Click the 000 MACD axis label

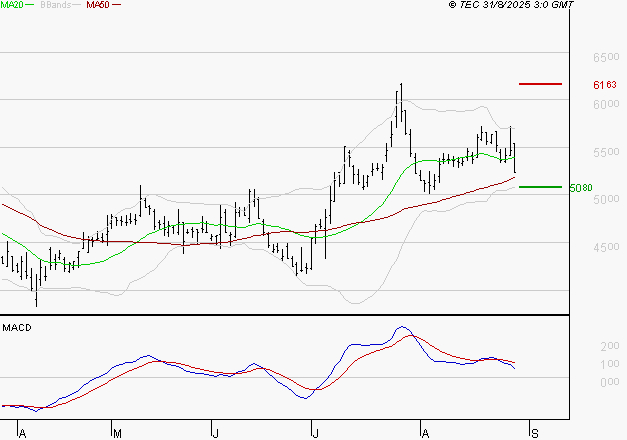click(610, 382)
